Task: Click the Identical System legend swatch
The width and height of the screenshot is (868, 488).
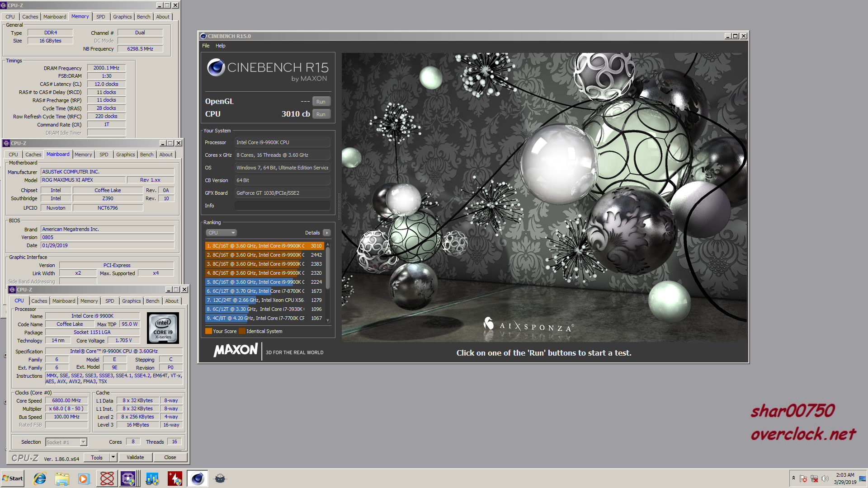Action: point(242,331)
